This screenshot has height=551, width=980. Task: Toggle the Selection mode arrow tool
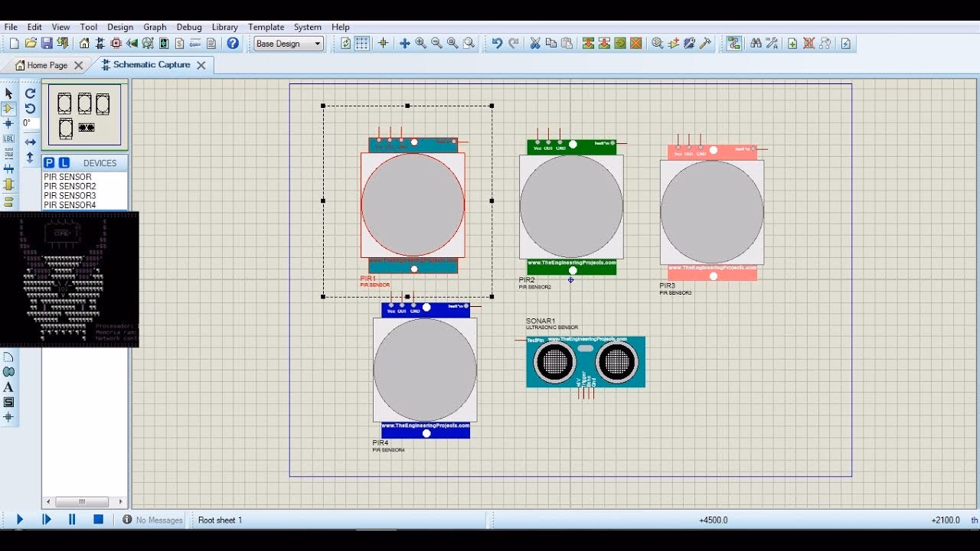click(x=8, y=93)
